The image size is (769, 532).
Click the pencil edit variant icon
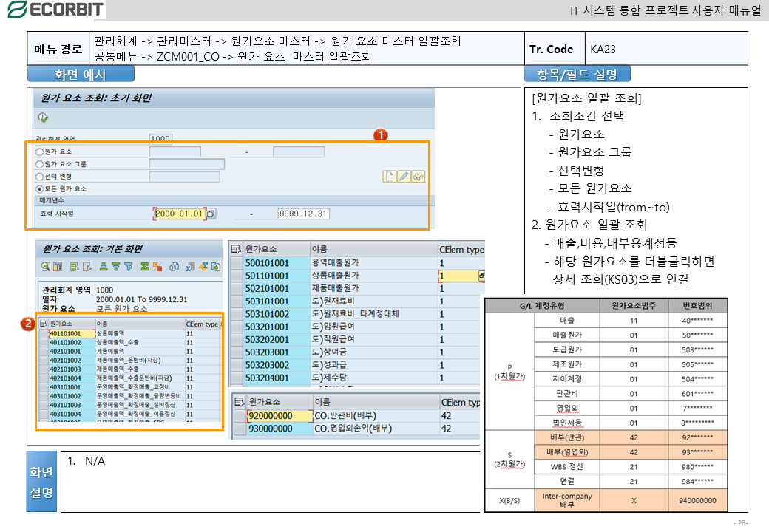pos(404,176)
